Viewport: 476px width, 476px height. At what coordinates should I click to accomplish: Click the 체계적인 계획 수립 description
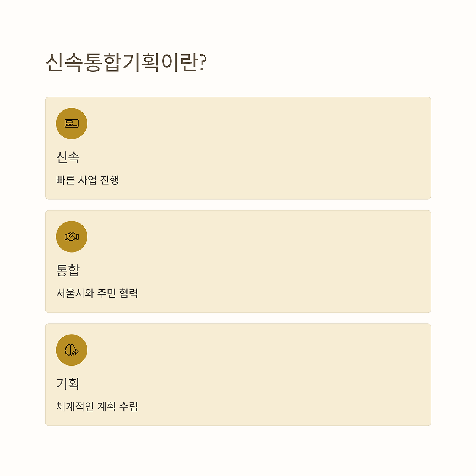tap(97, 406)
